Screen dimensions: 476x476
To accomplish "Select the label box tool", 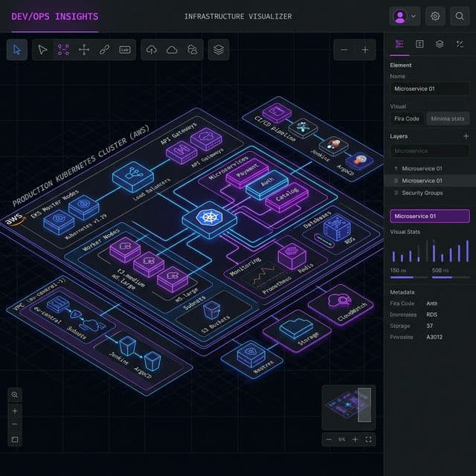I will click(x=125, y=50).
